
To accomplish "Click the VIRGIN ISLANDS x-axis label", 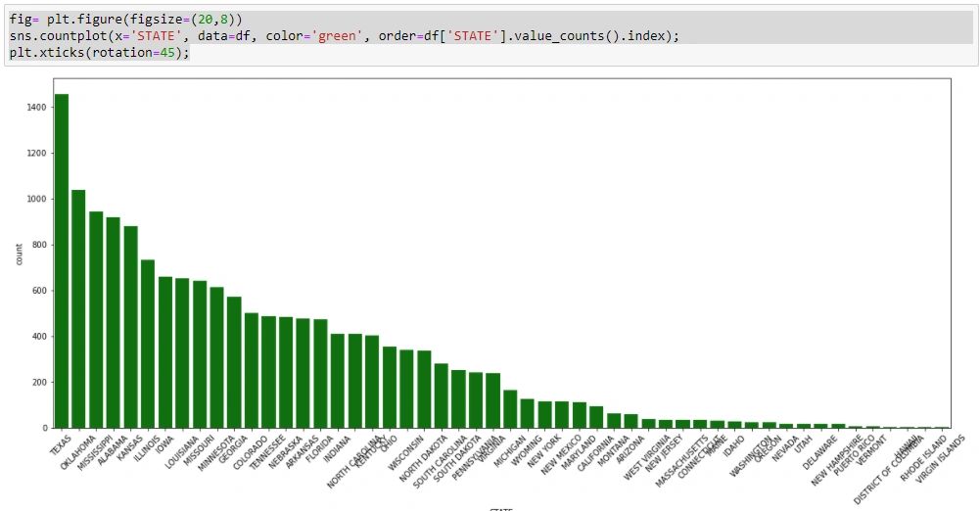I will point(940,460).
